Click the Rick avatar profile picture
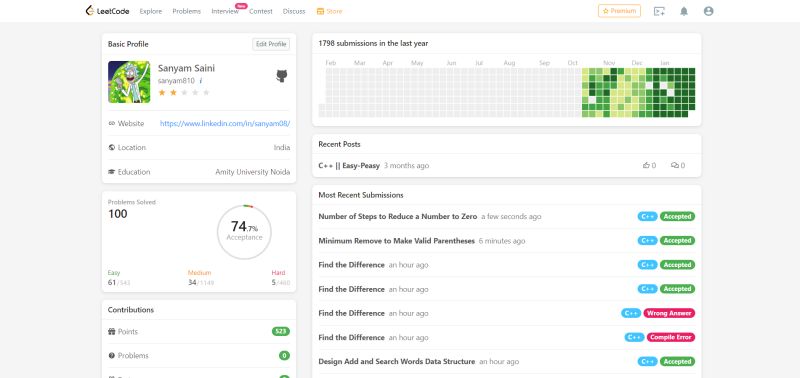Screen dimensions: 800x378 129,82
